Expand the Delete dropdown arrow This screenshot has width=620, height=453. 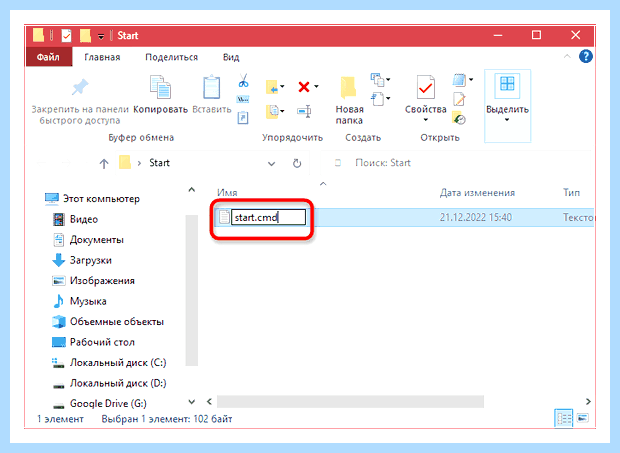point(316,87)
